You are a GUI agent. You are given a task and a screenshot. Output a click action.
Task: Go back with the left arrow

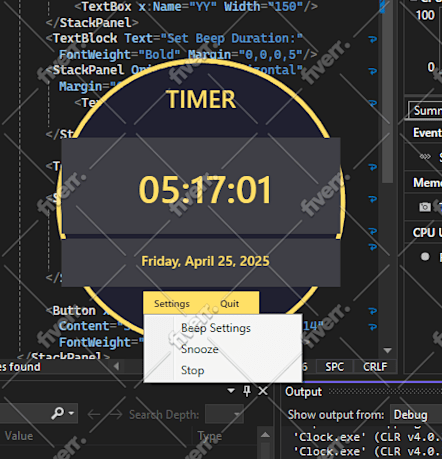tap(94, 415)
